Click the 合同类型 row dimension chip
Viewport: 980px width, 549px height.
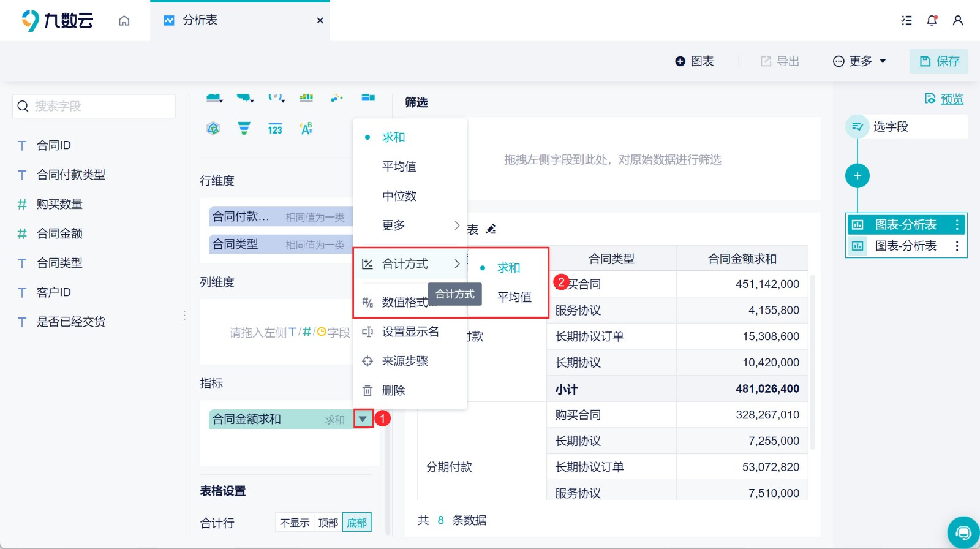[x=281, y=244]
